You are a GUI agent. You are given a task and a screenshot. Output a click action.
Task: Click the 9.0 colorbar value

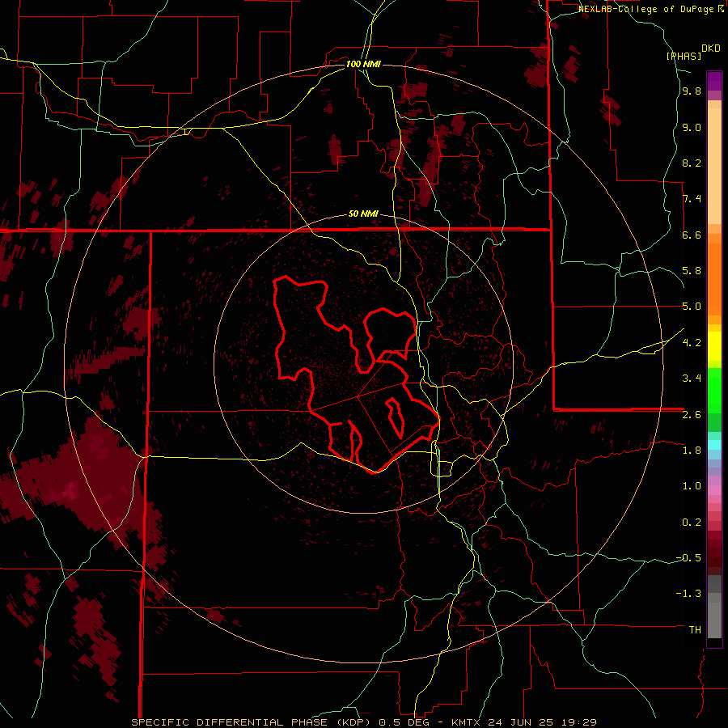[692, 127]
